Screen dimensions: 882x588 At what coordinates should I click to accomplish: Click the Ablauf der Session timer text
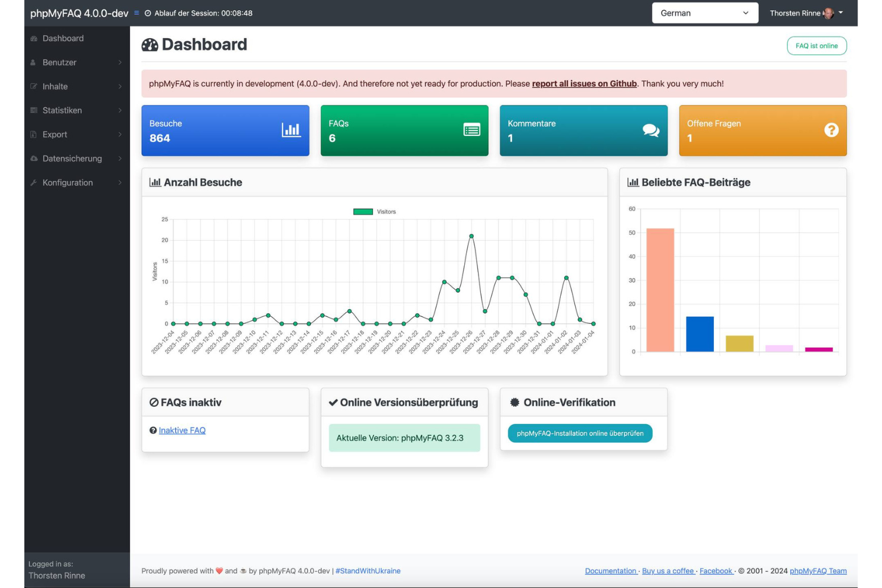(203, 13)
